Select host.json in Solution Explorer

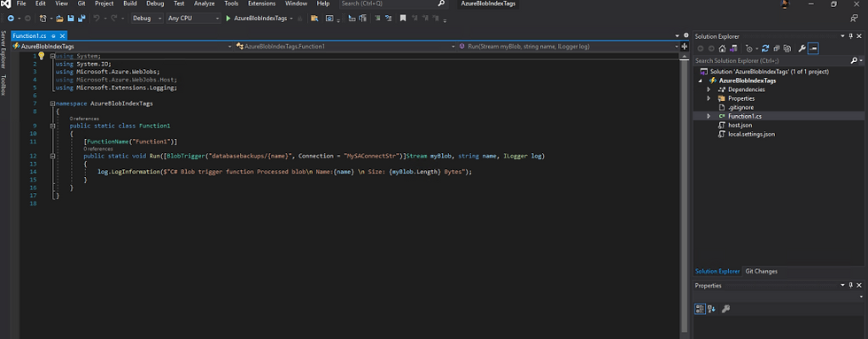click(740, 125)
